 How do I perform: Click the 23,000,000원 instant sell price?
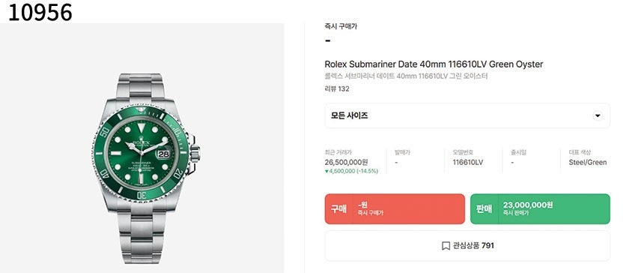click(528, 205)
